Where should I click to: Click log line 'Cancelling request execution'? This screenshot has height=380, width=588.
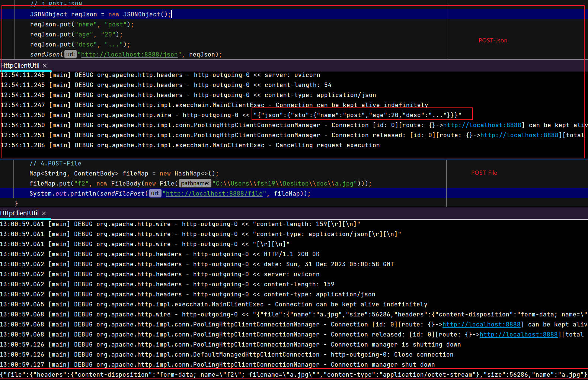point(190,145)
